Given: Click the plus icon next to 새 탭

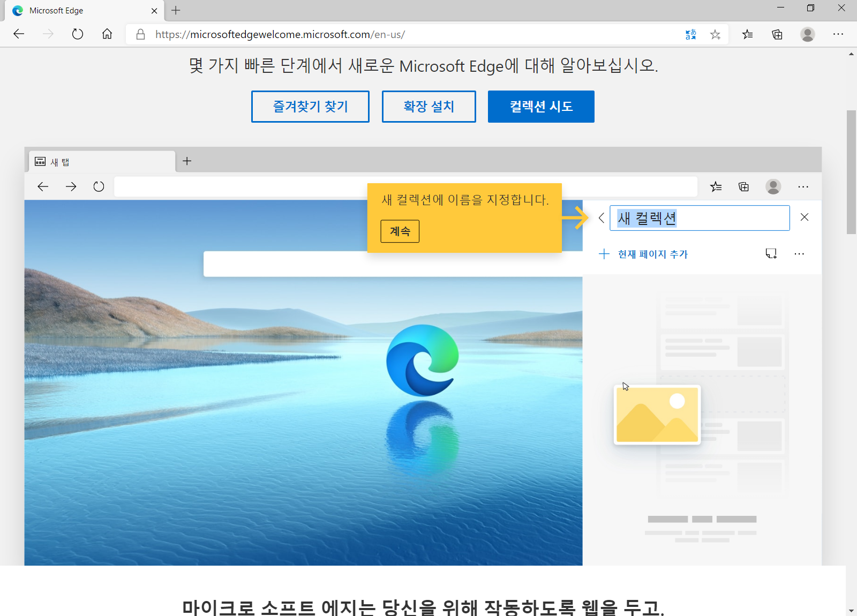Looking at the screenshot, I should coord(187,161).
